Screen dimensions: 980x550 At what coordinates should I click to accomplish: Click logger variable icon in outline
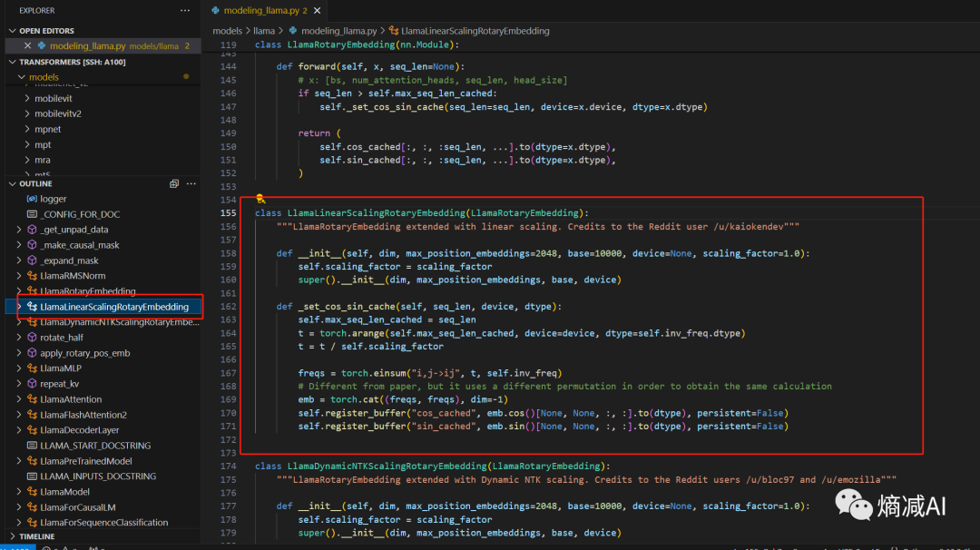[32, 199]
